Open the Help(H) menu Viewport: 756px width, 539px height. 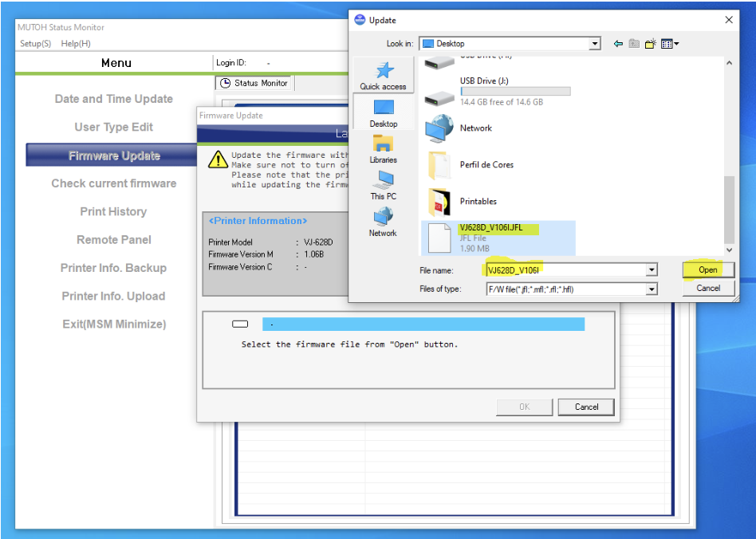point(76,43)
